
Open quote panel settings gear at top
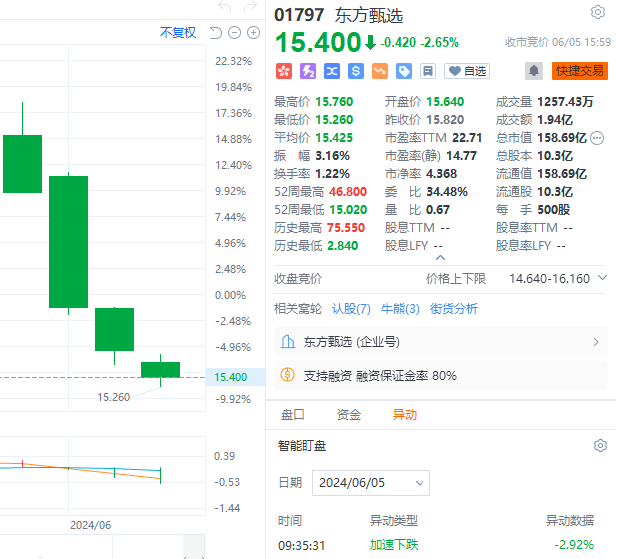tap(598, 12)
